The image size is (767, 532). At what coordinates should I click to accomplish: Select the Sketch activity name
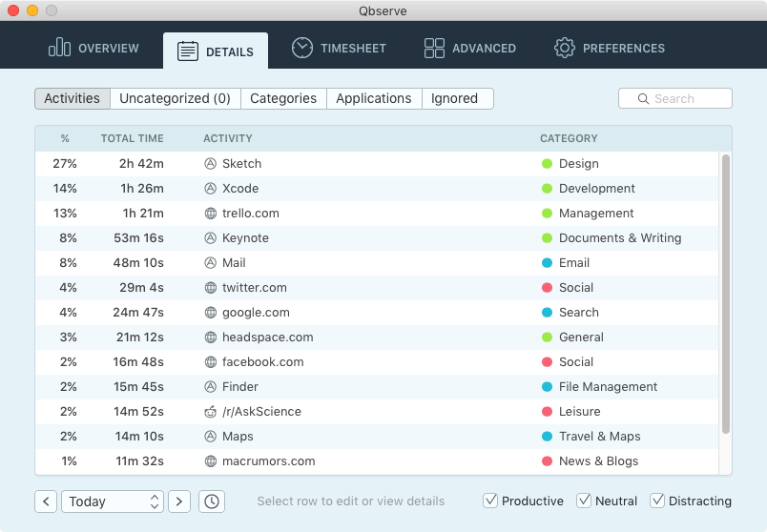pyautogui.click(x=241, y=164)
